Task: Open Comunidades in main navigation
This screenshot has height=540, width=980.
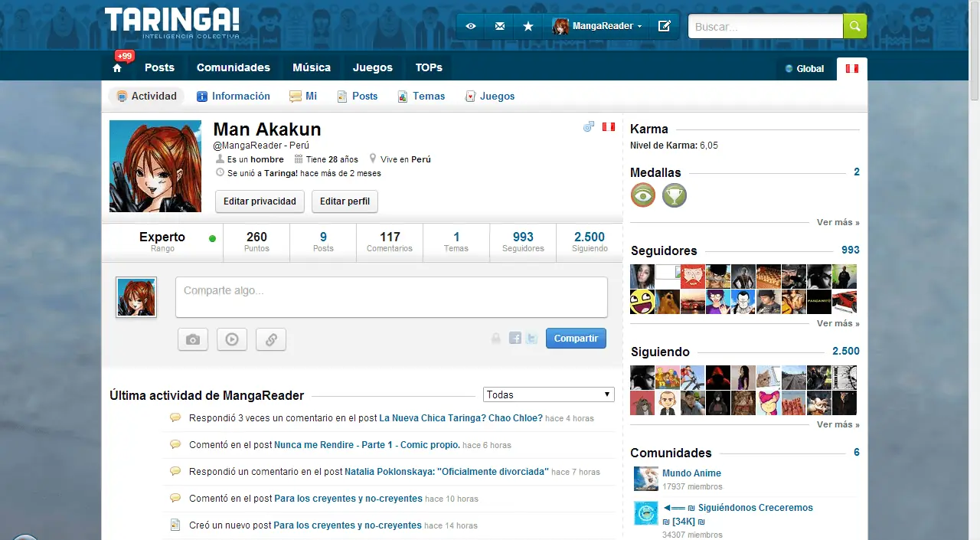Action: tap(234, 67)
